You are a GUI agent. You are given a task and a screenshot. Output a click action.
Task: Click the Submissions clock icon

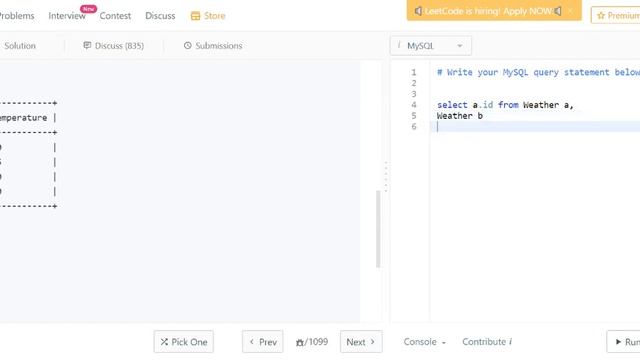pos(187,46)
